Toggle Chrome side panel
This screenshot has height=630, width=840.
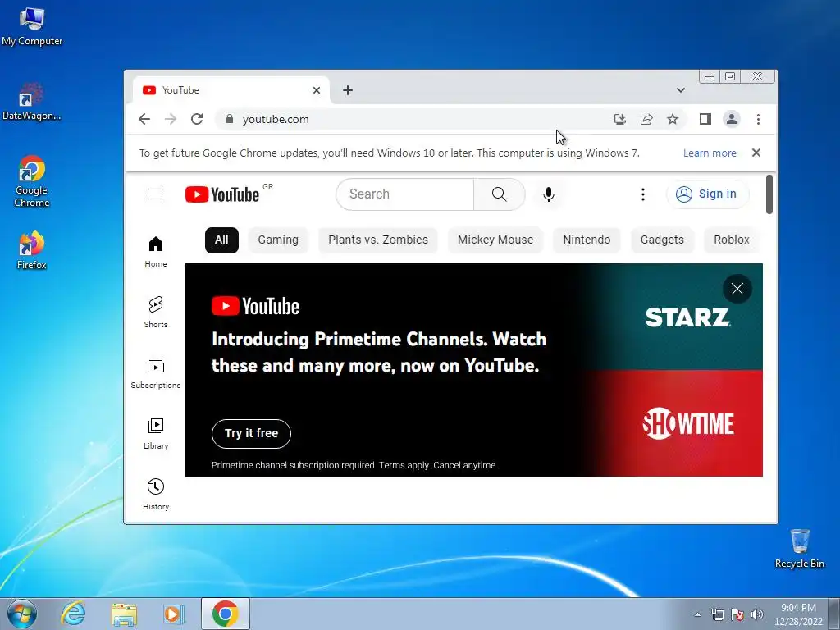click(705, 119)
